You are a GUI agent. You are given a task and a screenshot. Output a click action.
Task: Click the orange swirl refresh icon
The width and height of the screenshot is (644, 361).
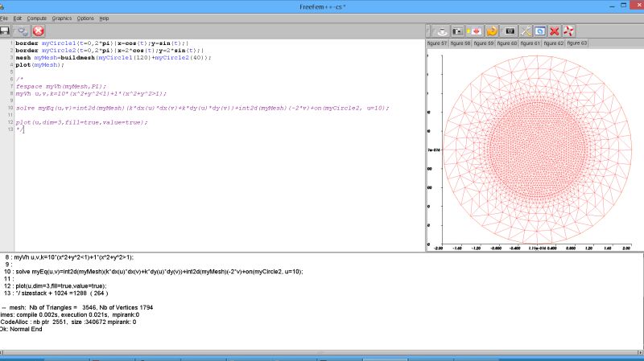pyautogui.click(x=492, y=31)
